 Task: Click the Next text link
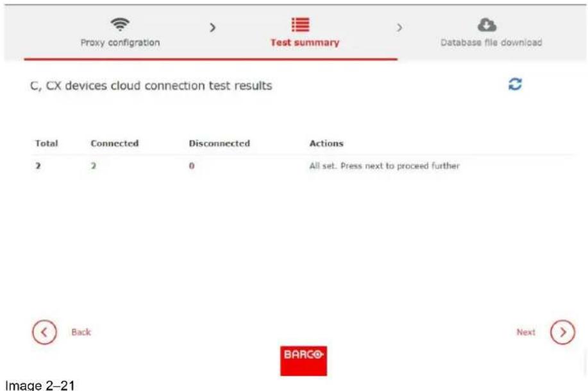(x=526, y=332)
